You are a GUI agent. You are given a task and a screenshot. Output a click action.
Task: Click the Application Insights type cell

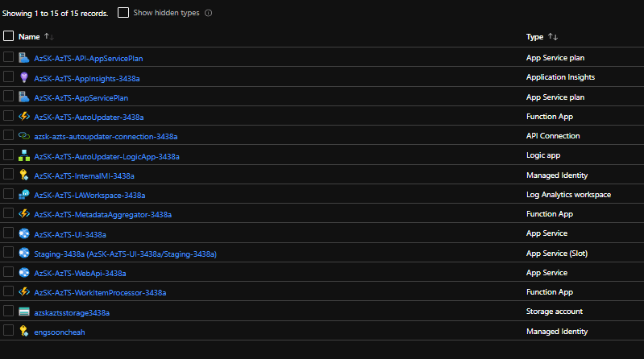coord(560,77)
